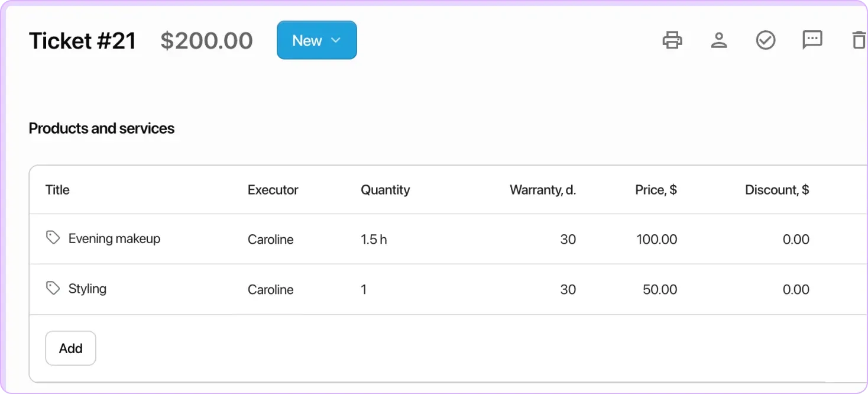This screenshot has width=868, height=394.
Task: Open the ticket comments icon
Action: click(x=812, y=40)
